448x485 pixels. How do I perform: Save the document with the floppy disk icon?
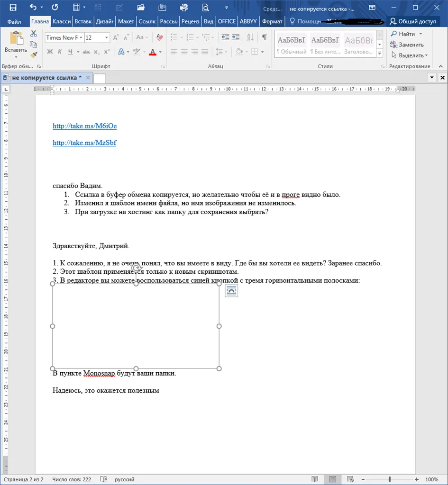pyautogui.click(x=13, y=8)
